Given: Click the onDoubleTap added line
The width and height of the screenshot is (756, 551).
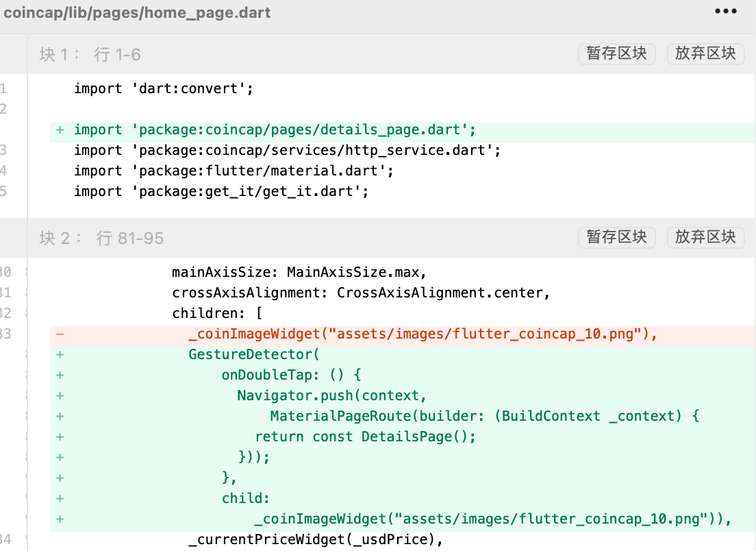Looking at the screenshot, I should 290,376.
